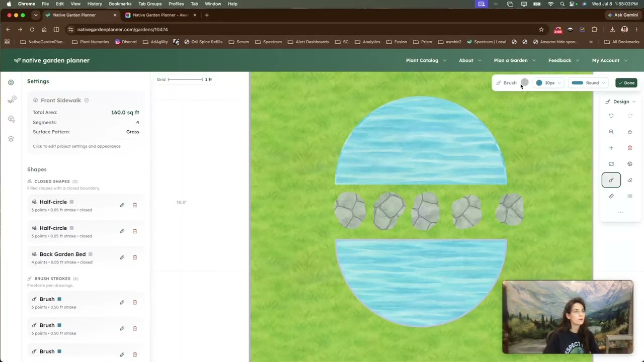Image resolution: width=644 pixels, height=362 pixels.
Task: Select the eraser tool
Action: 630,180
